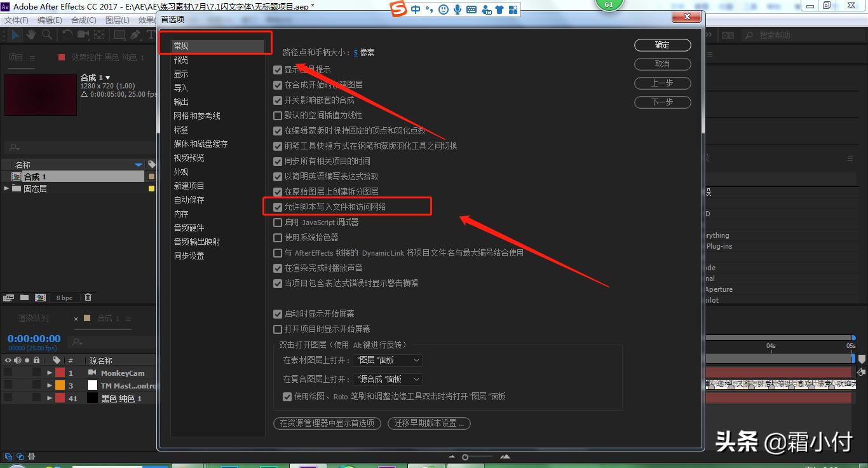This screenshot has height=468, width=868.
Task: Click the Camera tool icon
Action: tap(83, 34)
